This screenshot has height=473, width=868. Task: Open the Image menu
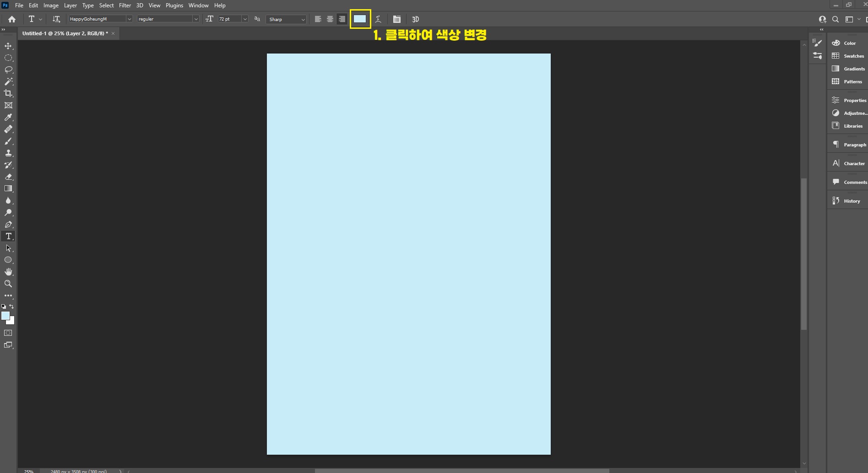pos(51,5)
